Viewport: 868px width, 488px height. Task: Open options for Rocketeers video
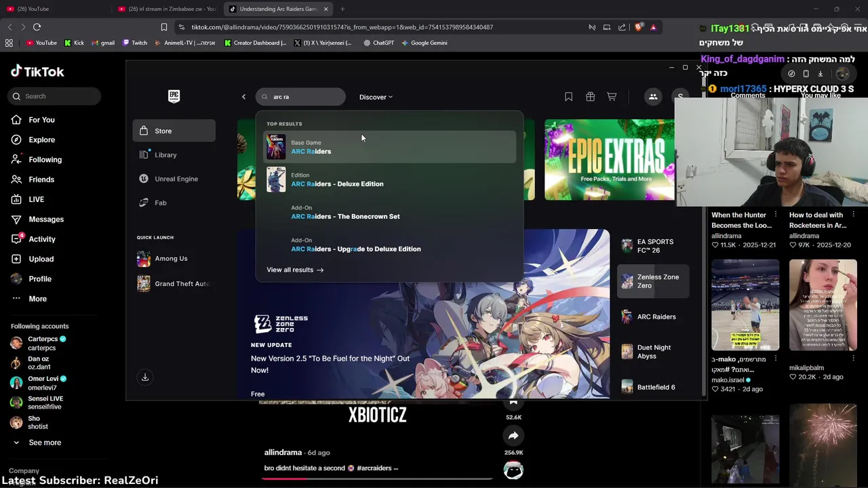pos(853,215)
